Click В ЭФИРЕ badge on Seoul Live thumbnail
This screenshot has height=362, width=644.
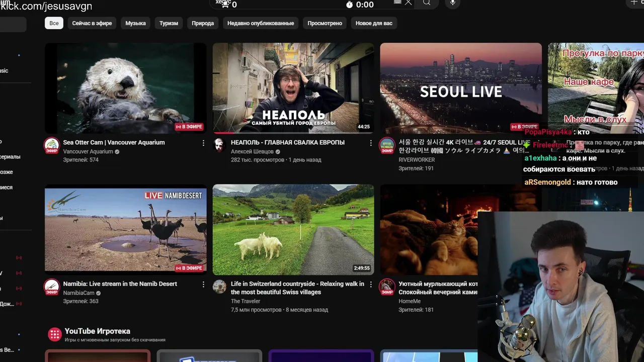click(524, 127)
